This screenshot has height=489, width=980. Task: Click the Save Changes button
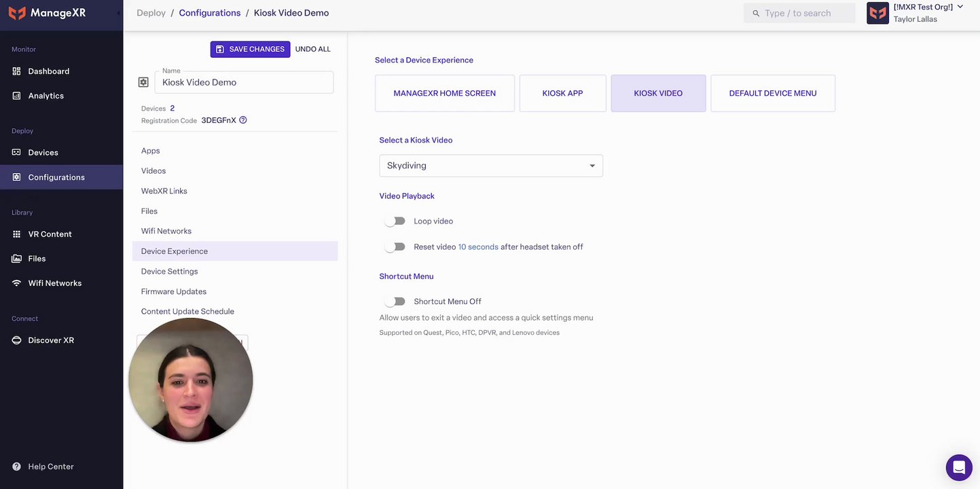point(250,49)
